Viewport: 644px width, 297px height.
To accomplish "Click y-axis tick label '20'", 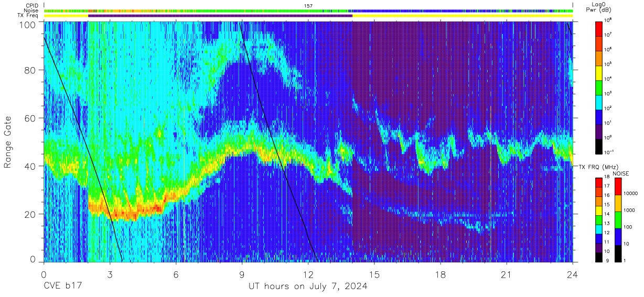I will pyautogui.click(x=30, y=214).
